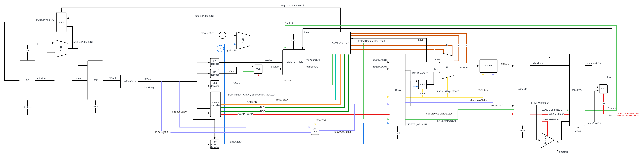Click the ALU block
This screenshot has height=158, width=644.
click(448, 66)
